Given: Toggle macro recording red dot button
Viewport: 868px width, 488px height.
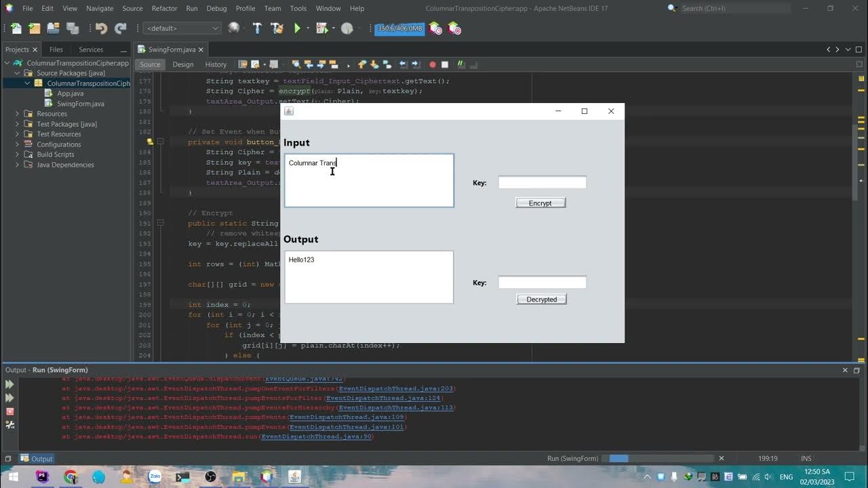Looking at the screenshot, I should [432, 64].
